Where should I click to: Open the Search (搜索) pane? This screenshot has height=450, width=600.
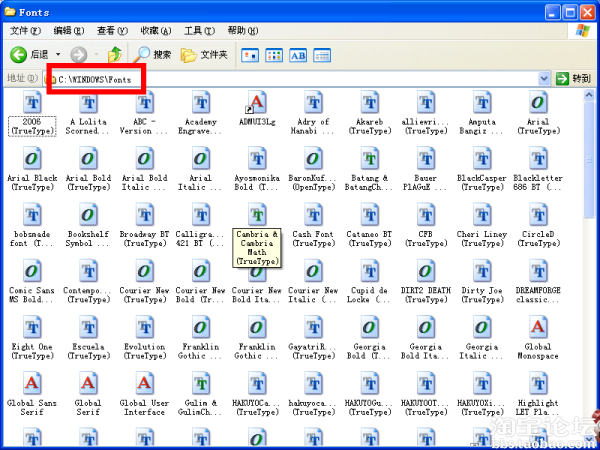tap(153, 55)
